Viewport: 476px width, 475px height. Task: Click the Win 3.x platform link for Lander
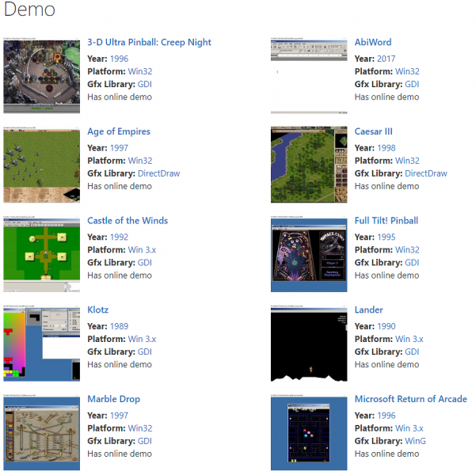(x=409, y=339)
